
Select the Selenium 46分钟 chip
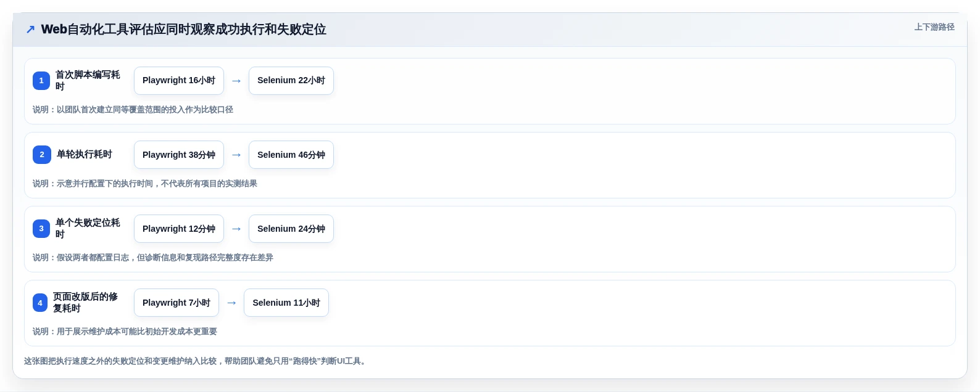tap(291, 155)
